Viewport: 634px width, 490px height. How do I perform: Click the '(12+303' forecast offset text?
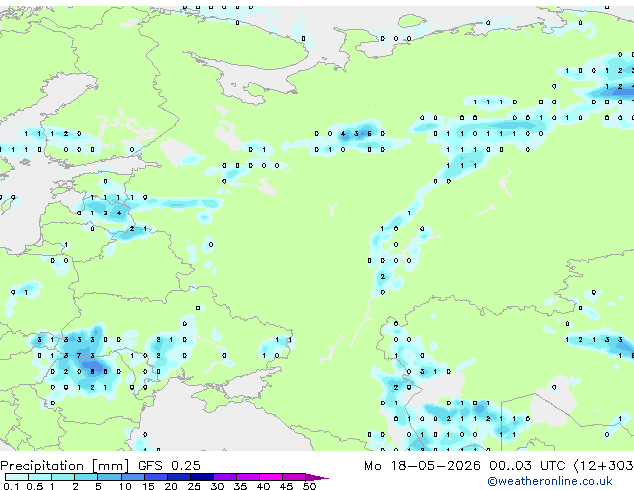tap(603, 466)
